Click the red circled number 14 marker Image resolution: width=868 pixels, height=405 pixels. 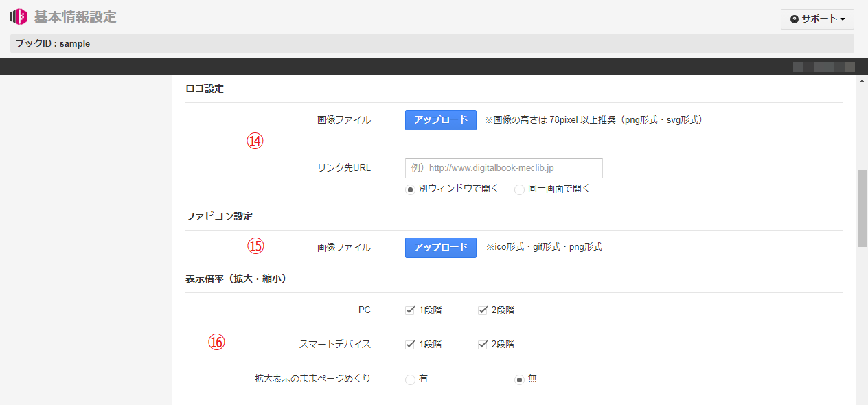click(x=255, y=141)
